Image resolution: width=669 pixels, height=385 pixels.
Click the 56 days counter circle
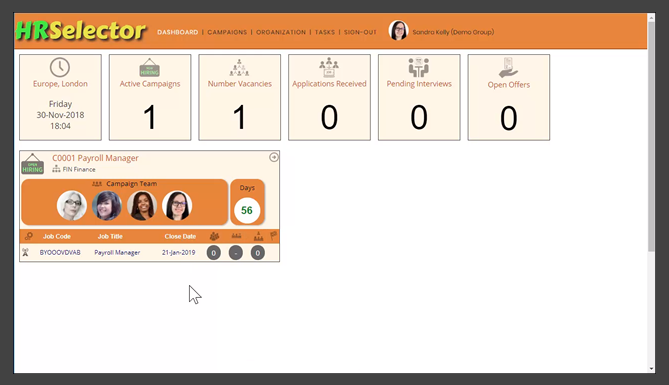pyautogui.click(x=247, y=210)
